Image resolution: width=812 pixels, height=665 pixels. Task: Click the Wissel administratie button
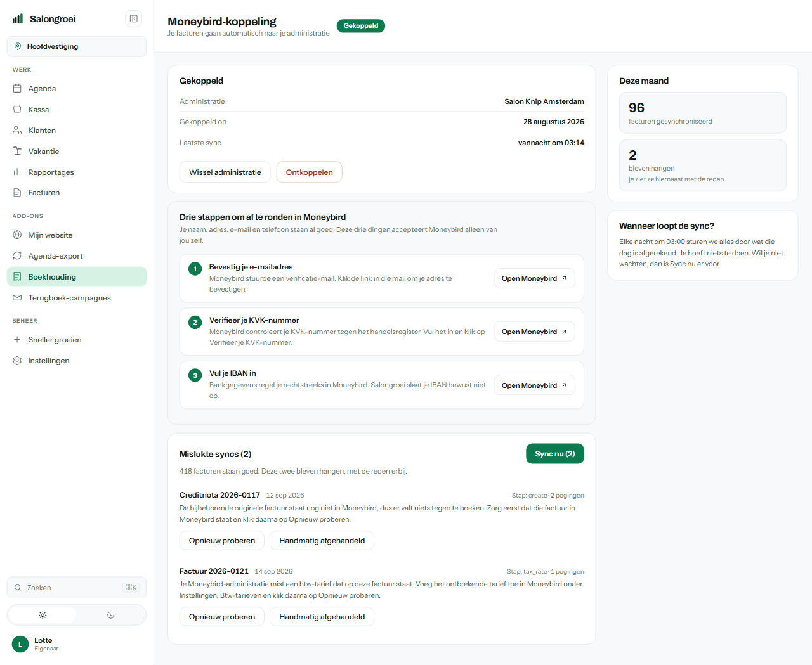point(225,172)
